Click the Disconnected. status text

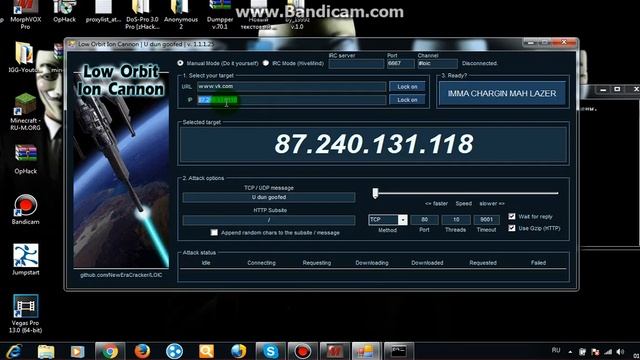[x=480, y=63]
